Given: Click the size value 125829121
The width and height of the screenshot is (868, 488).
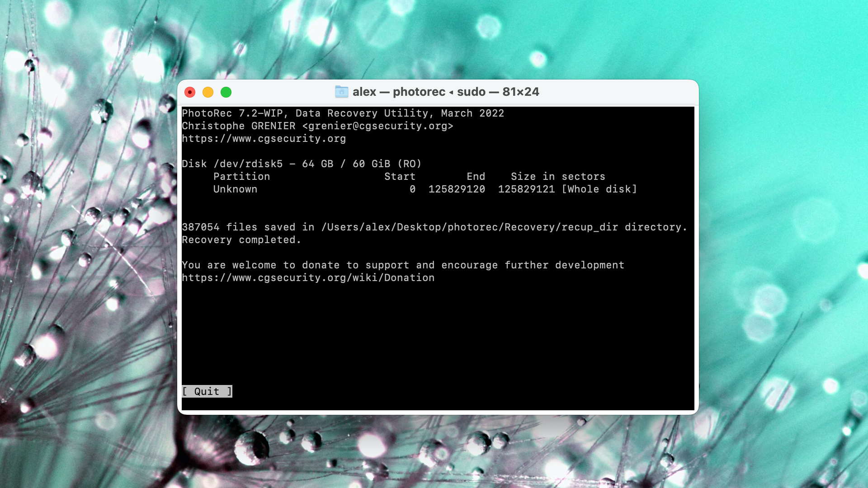Looking at the screenshot, I should pyautogui.click(x=526, y=189).
